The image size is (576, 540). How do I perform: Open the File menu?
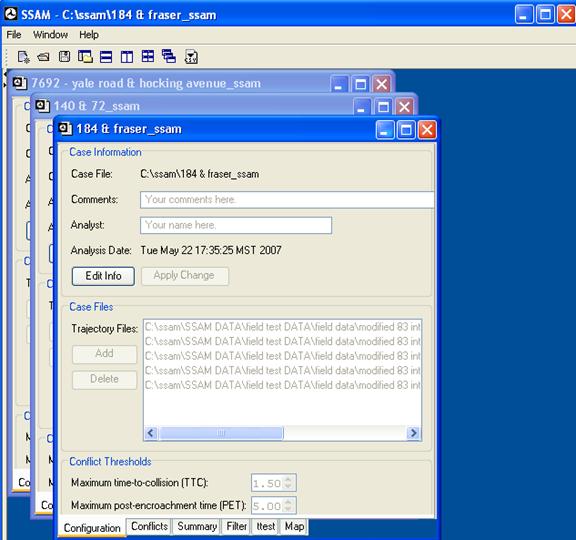pyautogui.click(x=14, y=35)
